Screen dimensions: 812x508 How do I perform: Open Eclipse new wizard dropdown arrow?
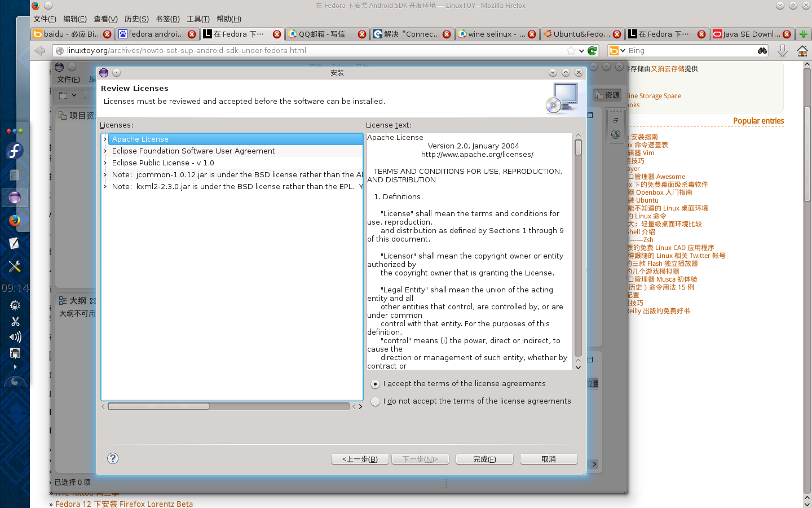point(73,95)
